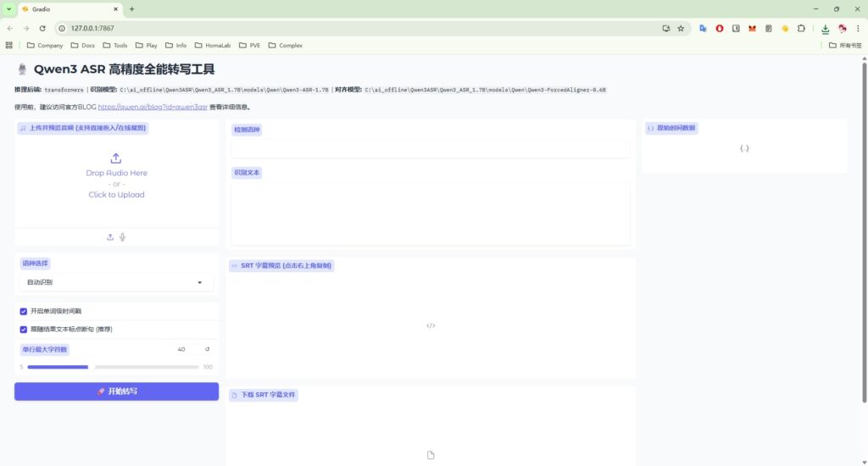Click the page's vertical scrollbar
The image size is (868, 466).
coord(864,232)
